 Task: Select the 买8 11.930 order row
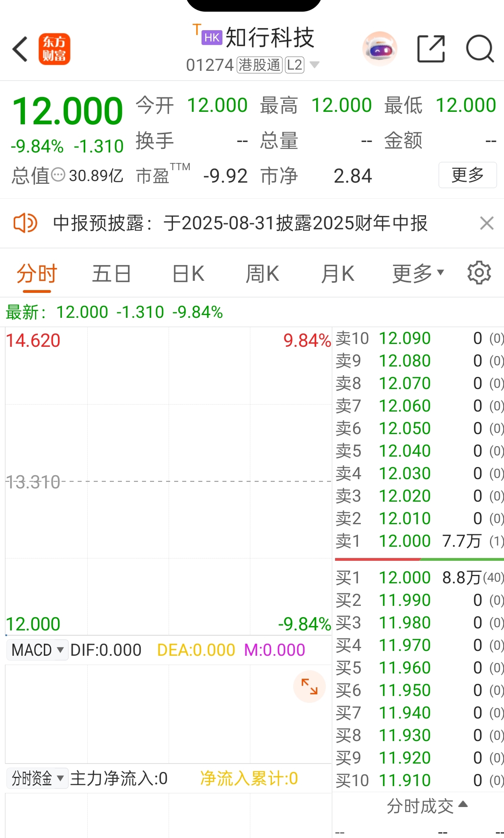coord(420,735)
